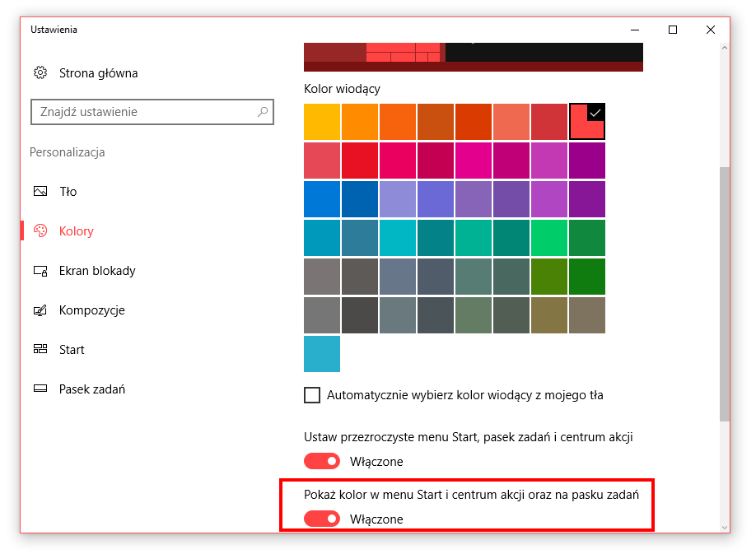The height and width of the screenshot is (554, 756).
Task: Focus the Znajdź ustawienie search field
Action: pyautogui.click(x=152, y=112)
